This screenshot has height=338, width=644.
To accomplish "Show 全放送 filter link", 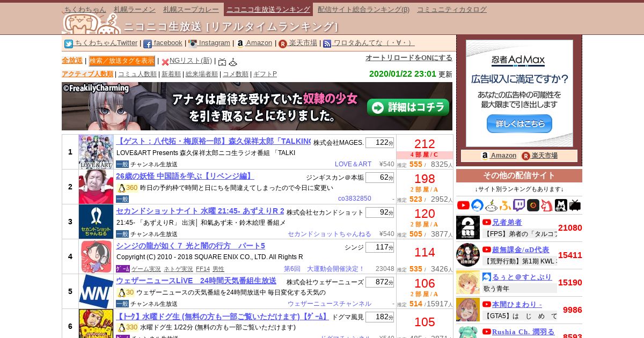I will click(72, 61).
